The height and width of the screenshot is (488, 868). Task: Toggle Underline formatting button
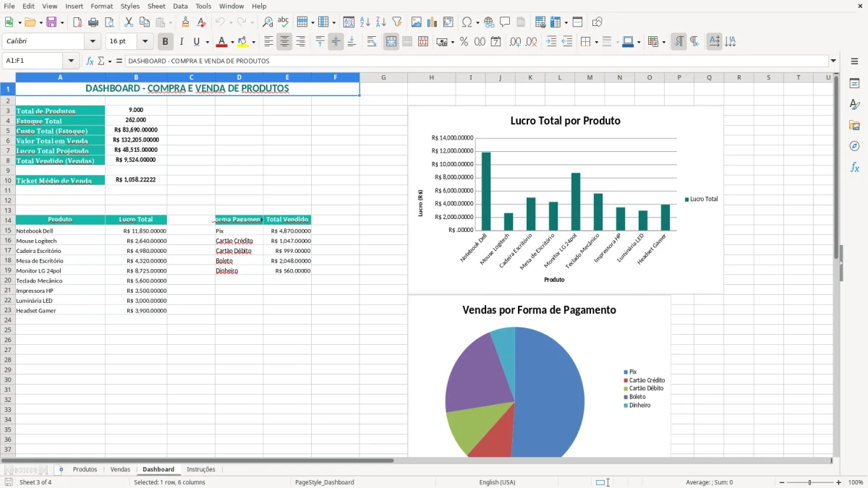coord(196,42)
